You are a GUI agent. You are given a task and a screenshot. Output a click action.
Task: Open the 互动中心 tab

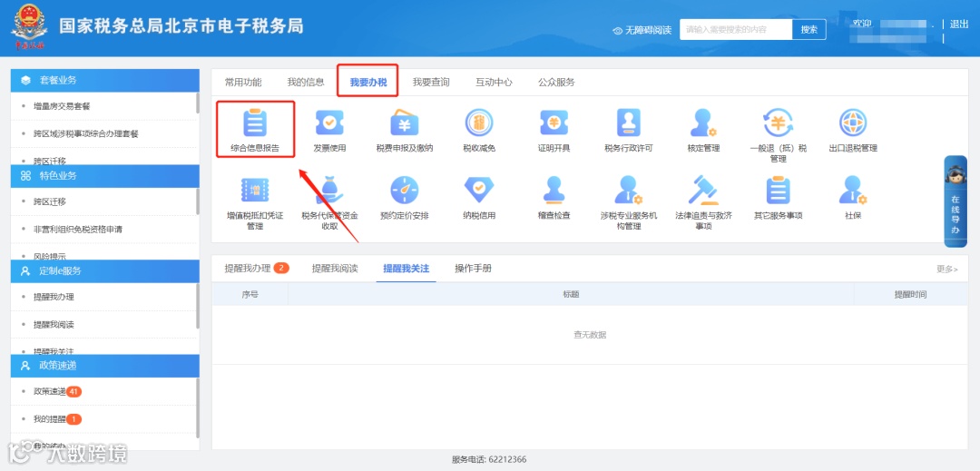[494, 82]
